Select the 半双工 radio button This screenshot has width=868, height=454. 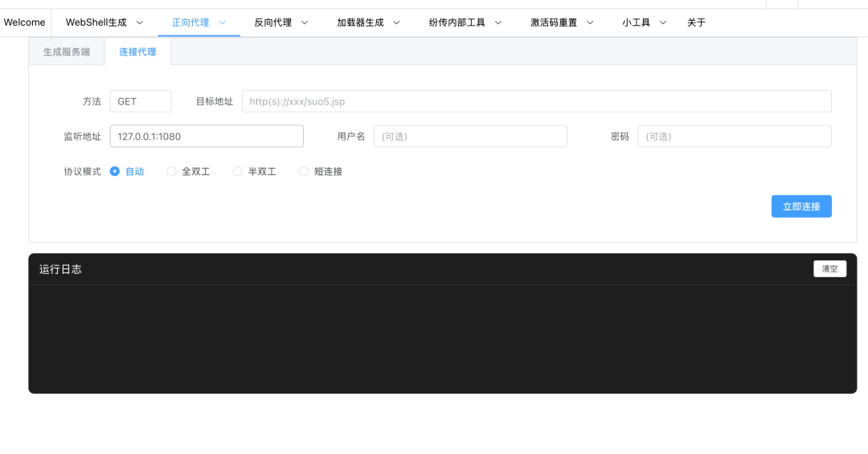(x=237, y=172)
